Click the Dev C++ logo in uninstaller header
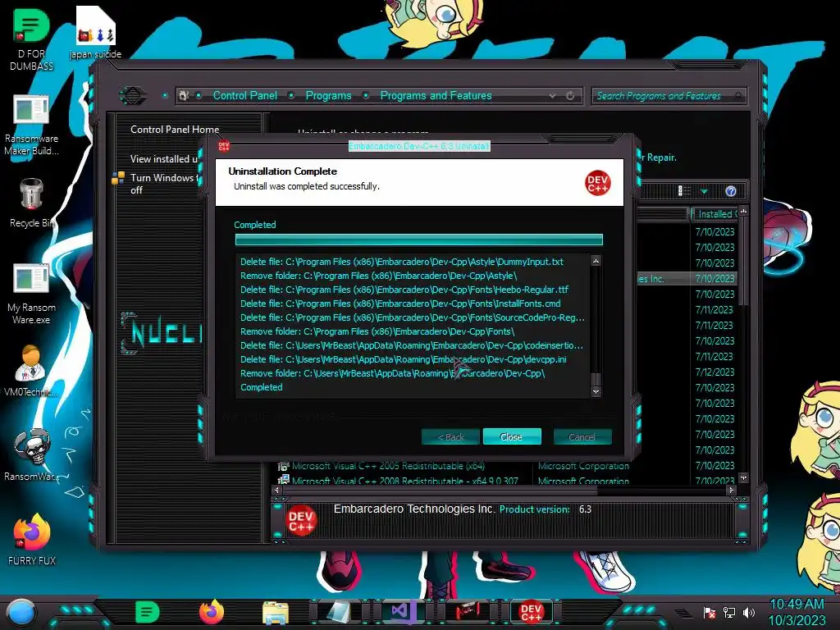Image resolution: width=840 pixels, height=630 pixels. pos(597,183)
